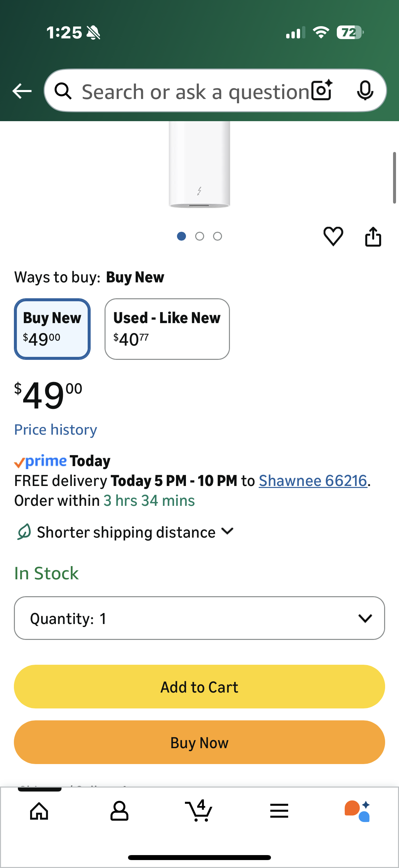Open the account profile tab
The image size is (399, 868).
119,811
